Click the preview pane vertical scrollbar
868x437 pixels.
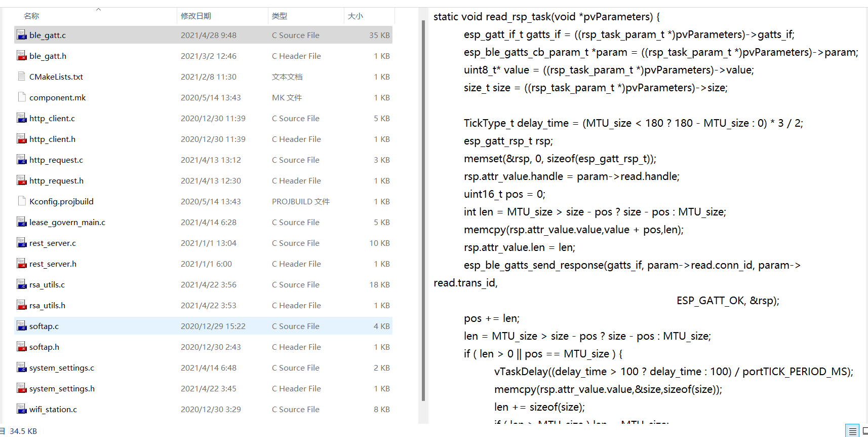[x=423, y=210]
